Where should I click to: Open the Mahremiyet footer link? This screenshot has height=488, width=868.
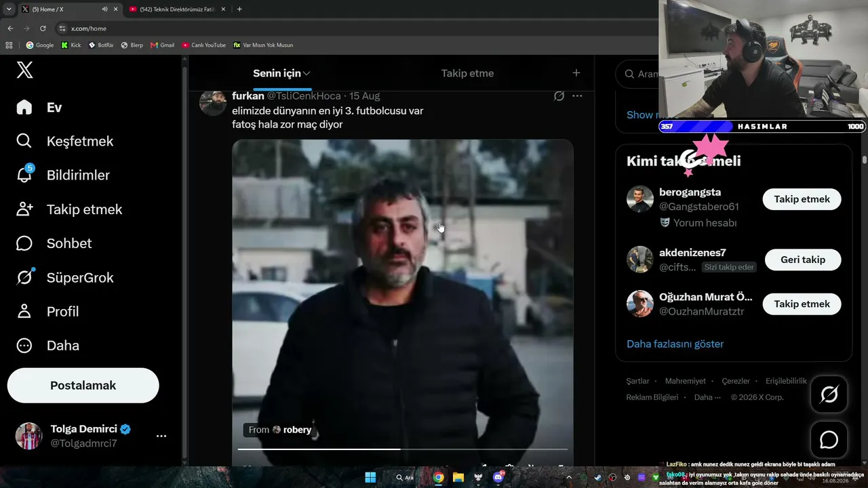click(x=685, y=381)
